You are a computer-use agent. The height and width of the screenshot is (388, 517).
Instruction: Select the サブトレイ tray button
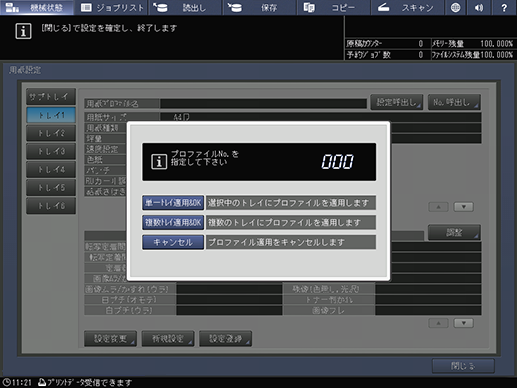[51, 97]
